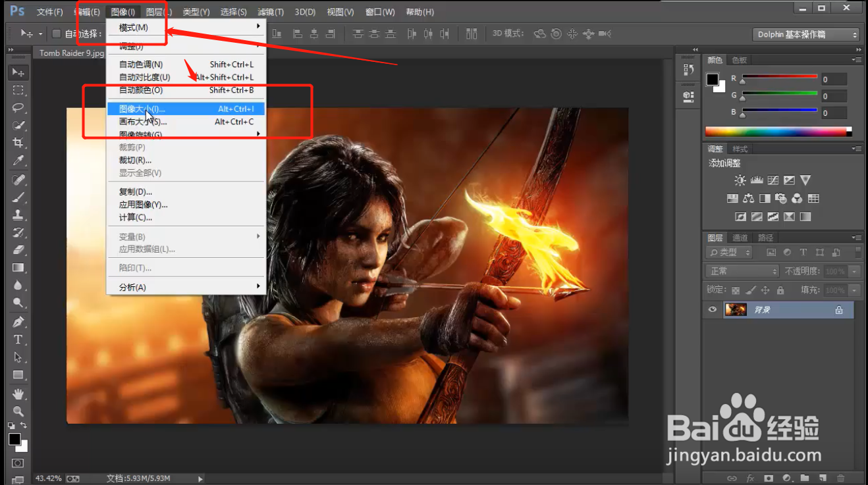Screen dimensions: 868x485
Task: Select the Crop tool
Action: pyautogui.click(x=18, y=143)
